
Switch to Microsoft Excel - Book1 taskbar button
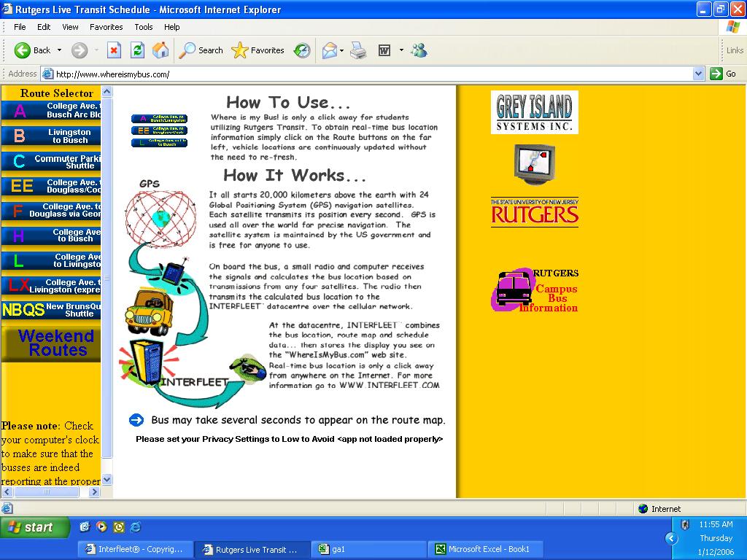coord(486,550)
